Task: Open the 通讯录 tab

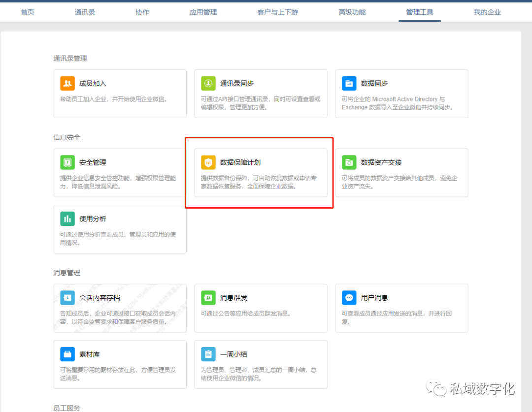Action: (x=85, y=12)
